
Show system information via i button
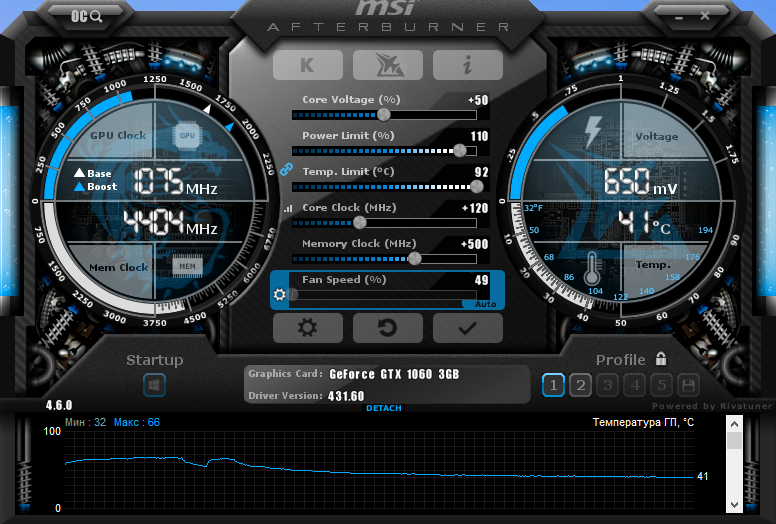click(468, 64)
